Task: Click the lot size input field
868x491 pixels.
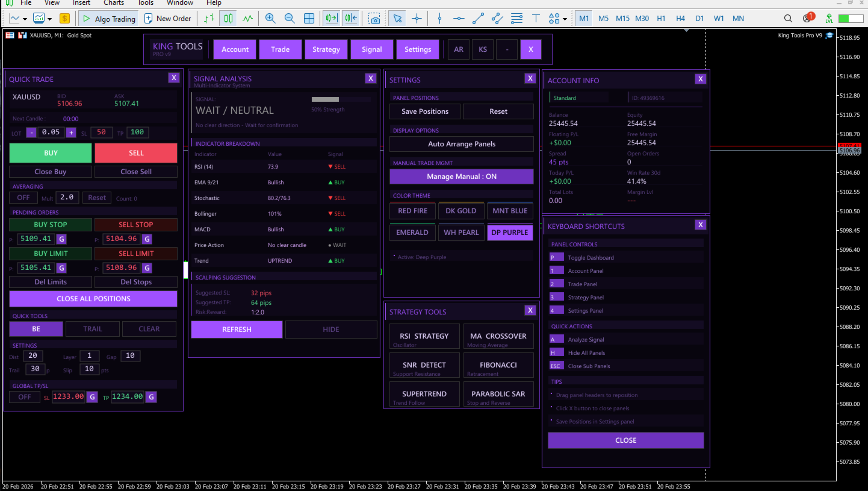Action: (51, 133)
